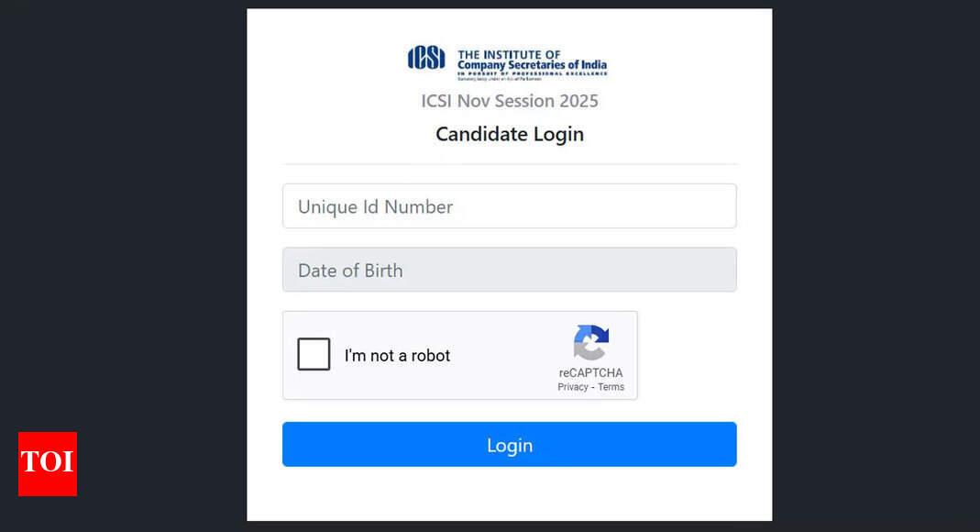This screenshot has height=532, width=980.
Task: Click the ICSI Nov Session 2025 label
Action: pos(510,101)
